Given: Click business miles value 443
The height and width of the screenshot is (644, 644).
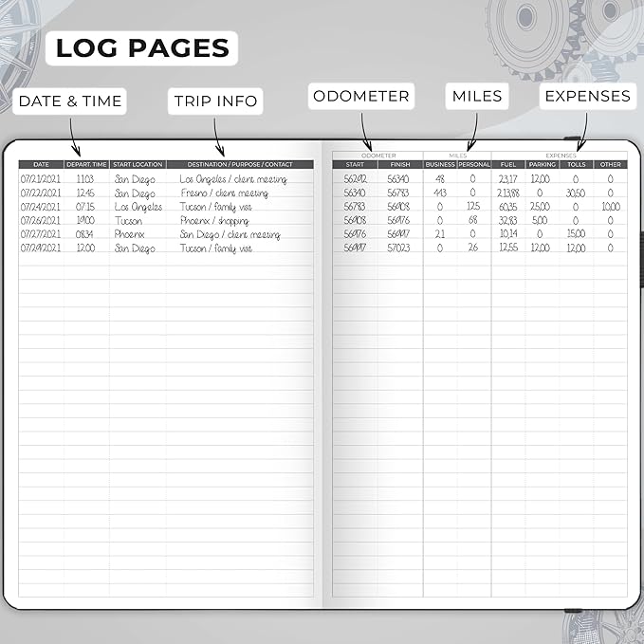Looking at the screenshot, I should pos(440,193).
